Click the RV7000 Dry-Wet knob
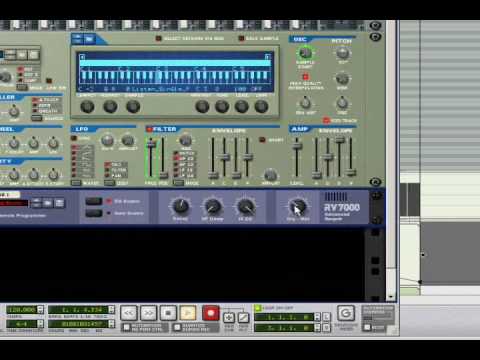This screenshot has height=360, width=480. [298, 206]
